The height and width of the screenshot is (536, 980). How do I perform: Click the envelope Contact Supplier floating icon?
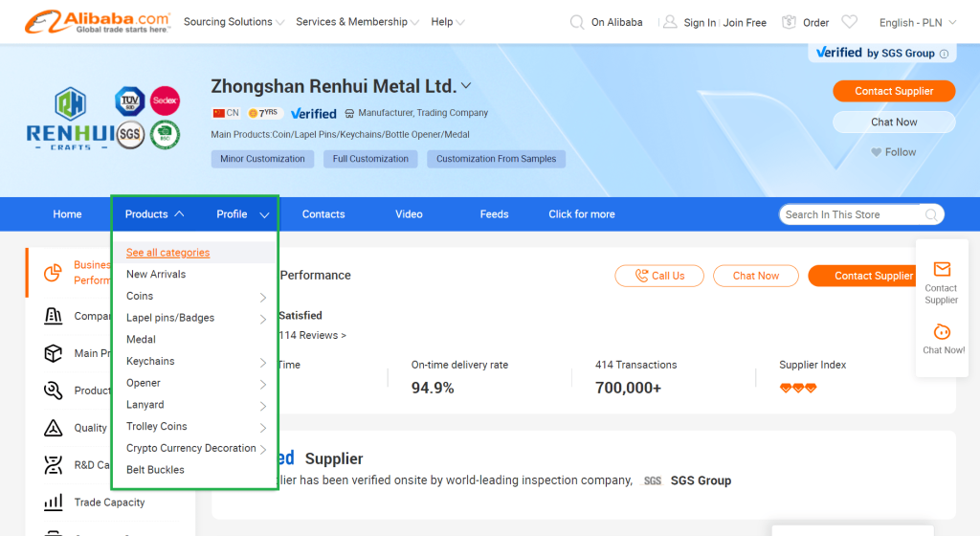coord(942,269)
